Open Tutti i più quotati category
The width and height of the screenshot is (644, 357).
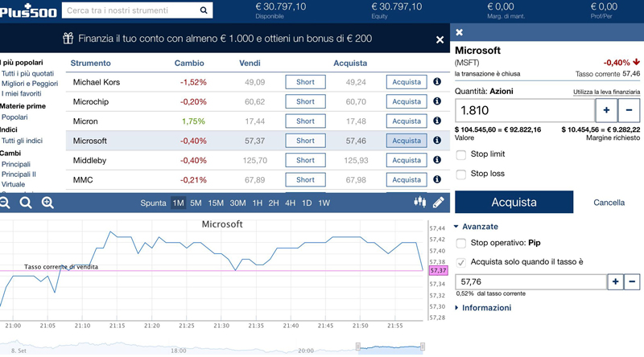point(27,73)
